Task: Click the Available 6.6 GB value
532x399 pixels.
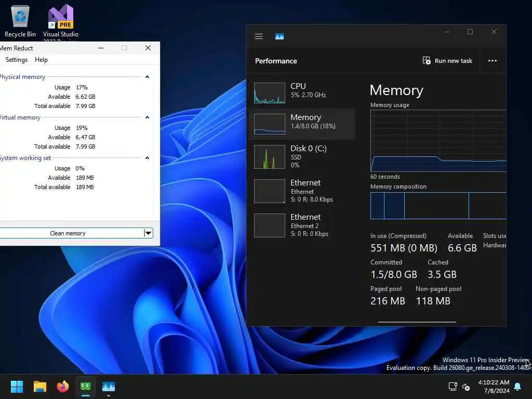Action: (462, 248)
